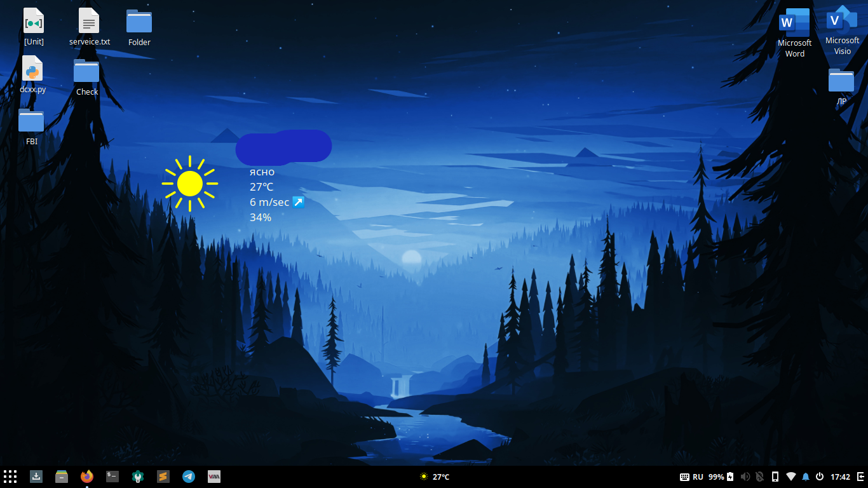Open the Wi-Fi network tray menu
This screenshot has height=488, width=868.
[791, 477]
